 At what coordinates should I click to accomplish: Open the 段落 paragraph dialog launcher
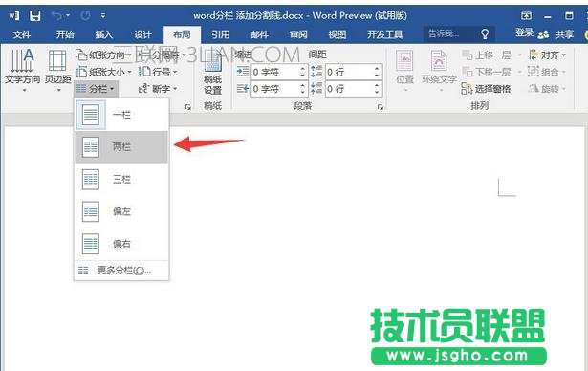pos(381,107)
